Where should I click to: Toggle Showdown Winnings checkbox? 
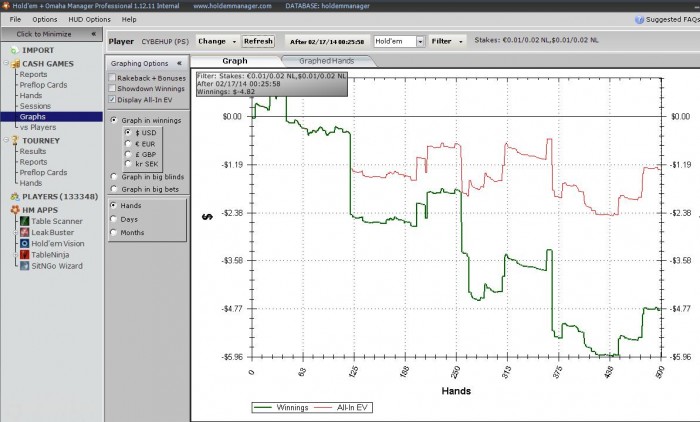[112, 89]
